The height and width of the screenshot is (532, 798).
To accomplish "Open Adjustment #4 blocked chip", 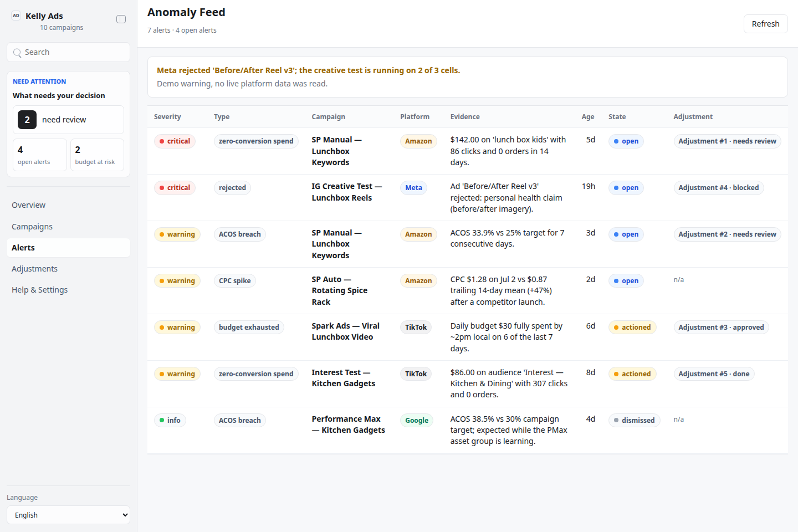I will click(718, 188).
